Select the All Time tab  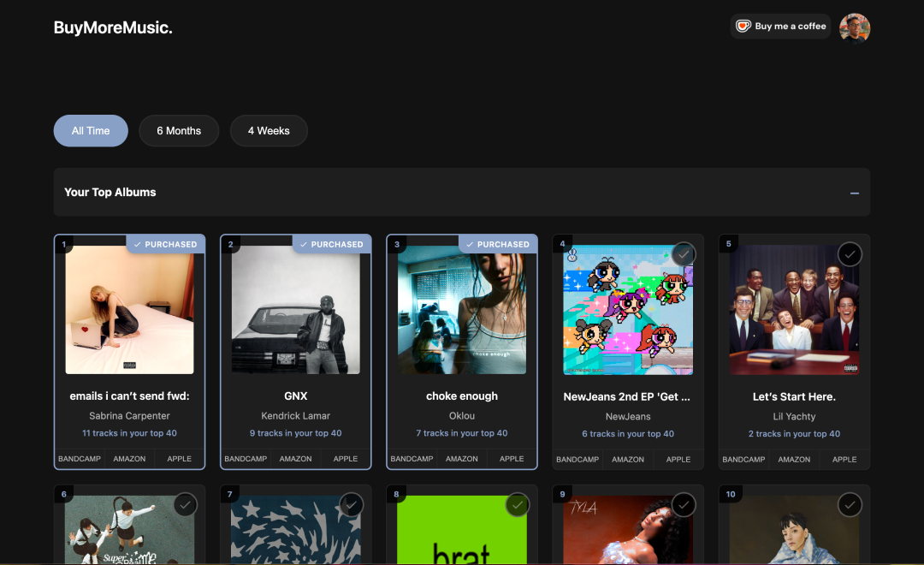(91, 131)
